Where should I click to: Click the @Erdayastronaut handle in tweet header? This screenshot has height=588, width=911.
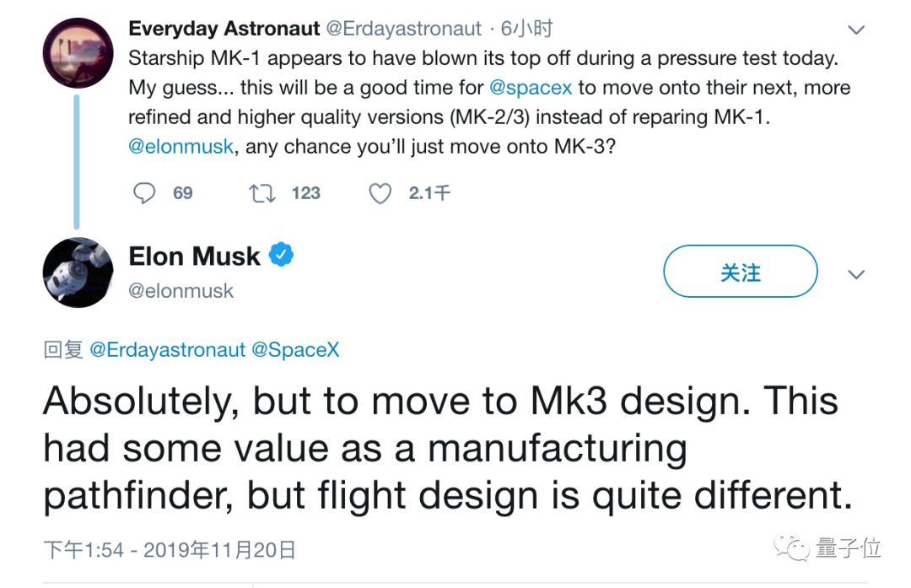[404, 29]
